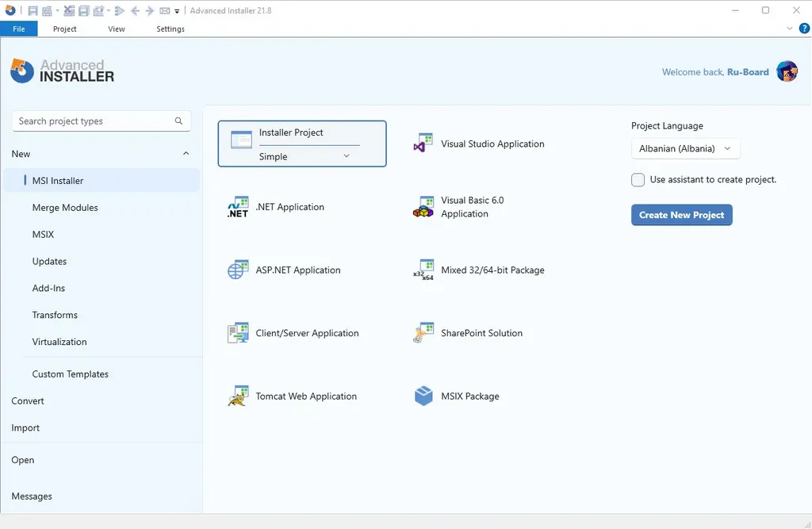The image size is (812, 529).
Task: Click the Save icon in the quick access toolbar
Action: tap(33, 10)
